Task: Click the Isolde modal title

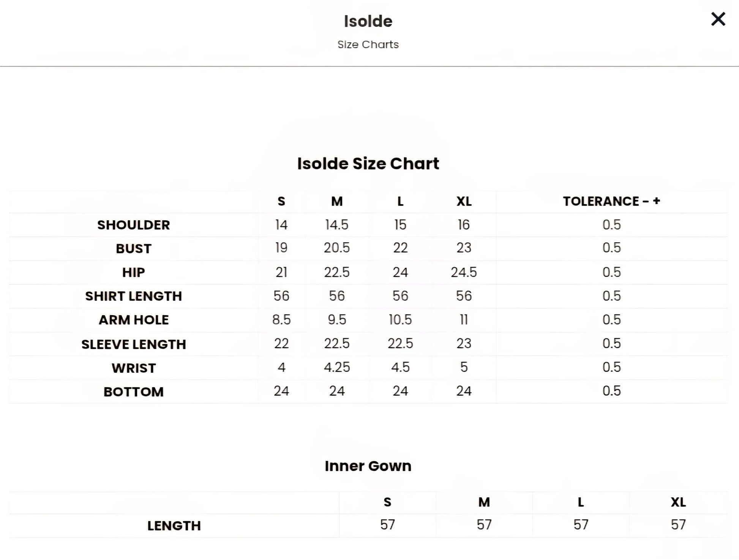Action: (368, 21)
